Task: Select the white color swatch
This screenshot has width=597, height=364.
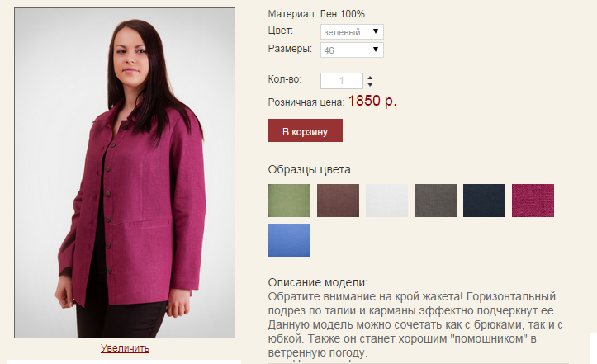Action: [x=386, y=201]
